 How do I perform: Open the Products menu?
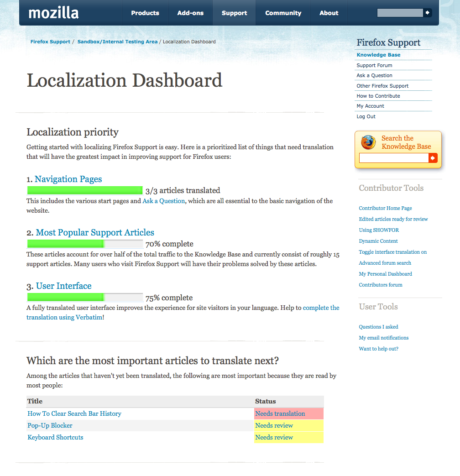pos(145,13)
